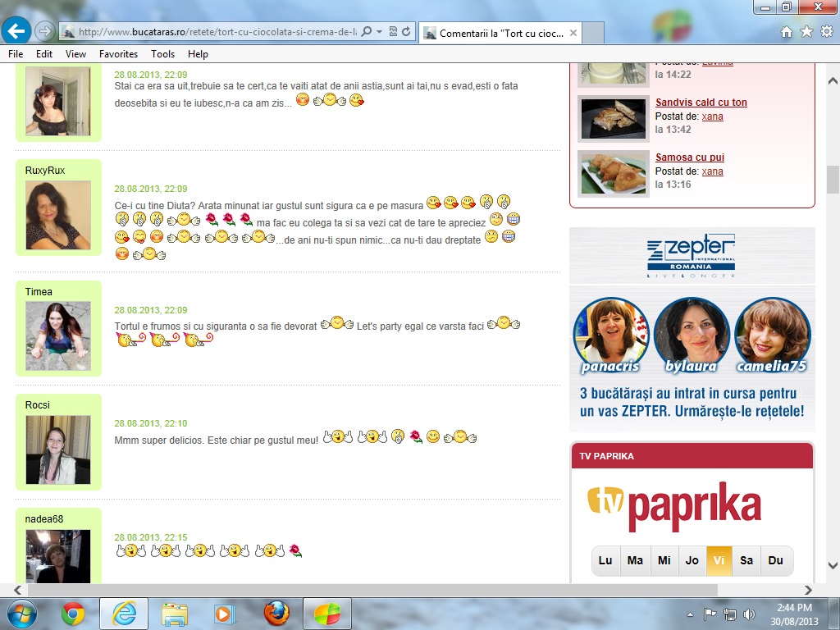Open the Tools menu in menu bar

pyautogui.click(x=162, y=54)
